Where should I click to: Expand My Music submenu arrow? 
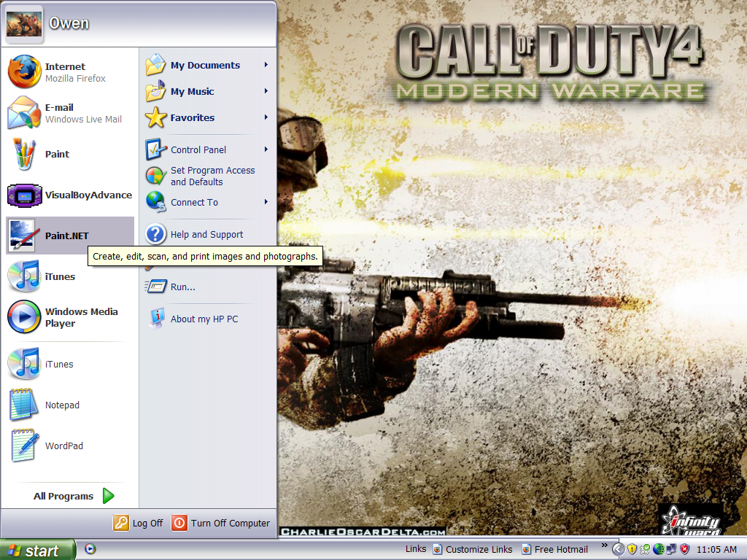(x=266, y=91)
